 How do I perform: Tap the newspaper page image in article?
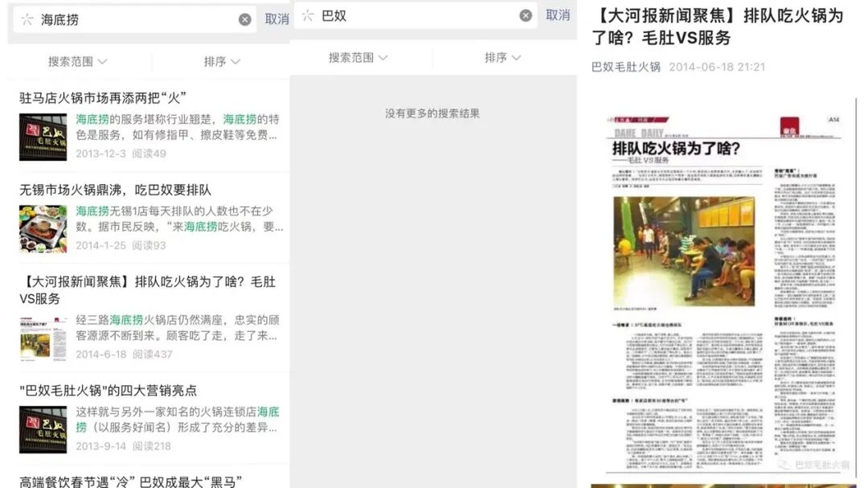click(x=723, y=287)
